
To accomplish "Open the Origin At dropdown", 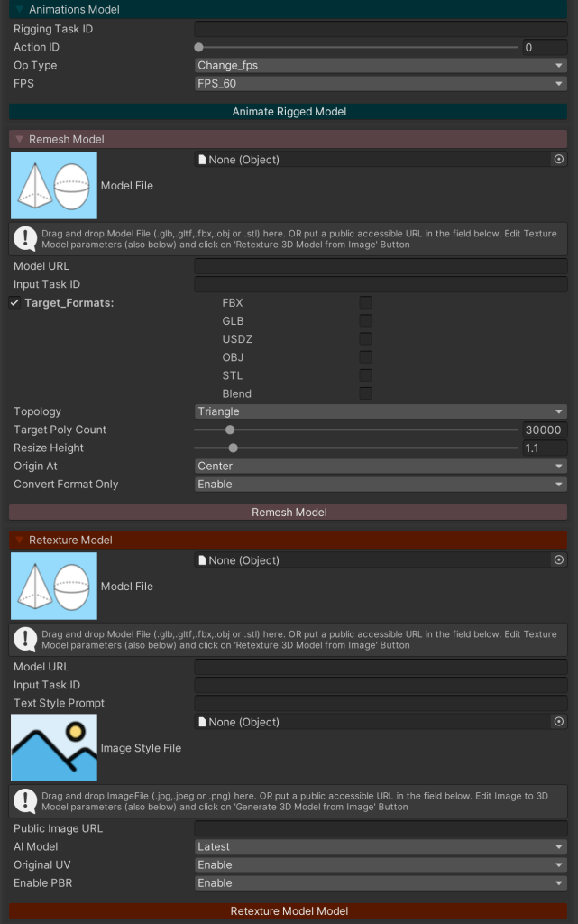I will click(380, 467).
